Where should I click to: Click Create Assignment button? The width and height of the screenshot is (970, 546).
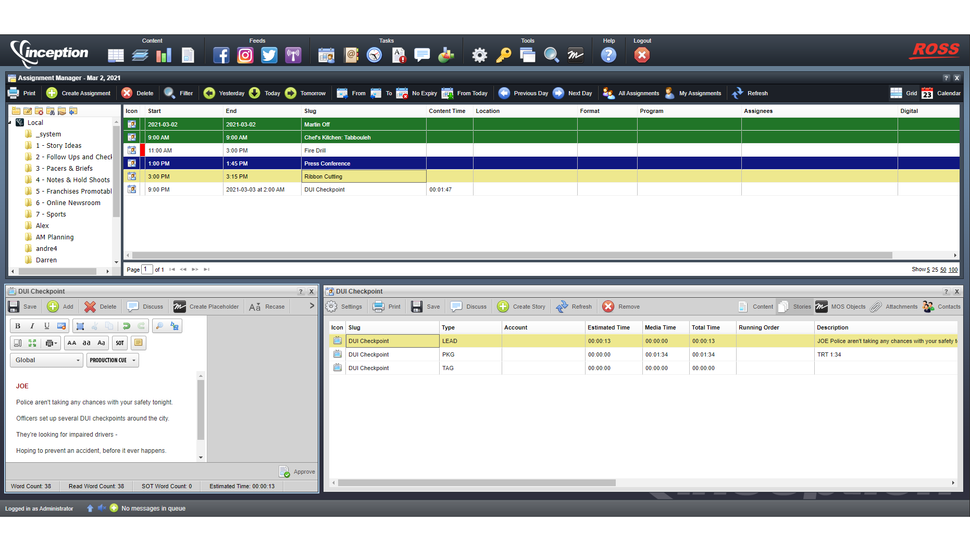coord(78,93)
